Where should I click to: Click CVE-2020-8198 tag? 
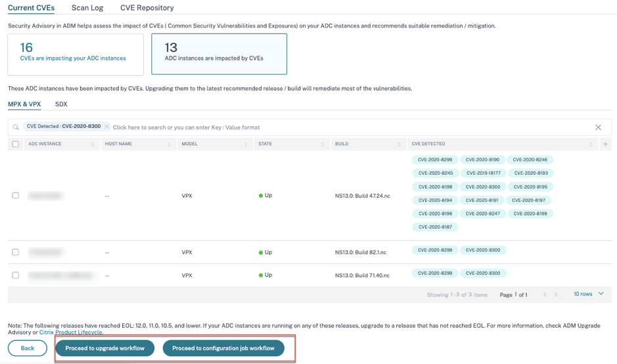click(435, 187)
